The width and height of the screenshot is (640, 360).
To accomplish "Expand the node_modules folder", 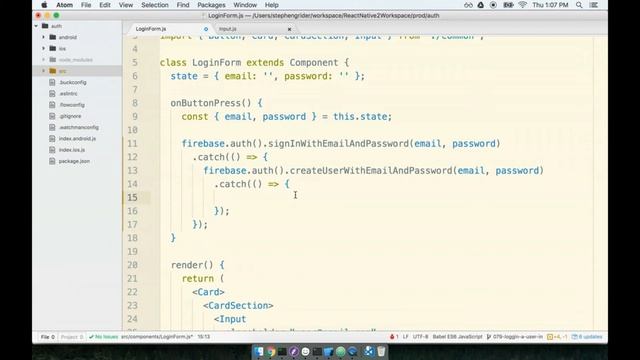I will (x=44, y=60).
